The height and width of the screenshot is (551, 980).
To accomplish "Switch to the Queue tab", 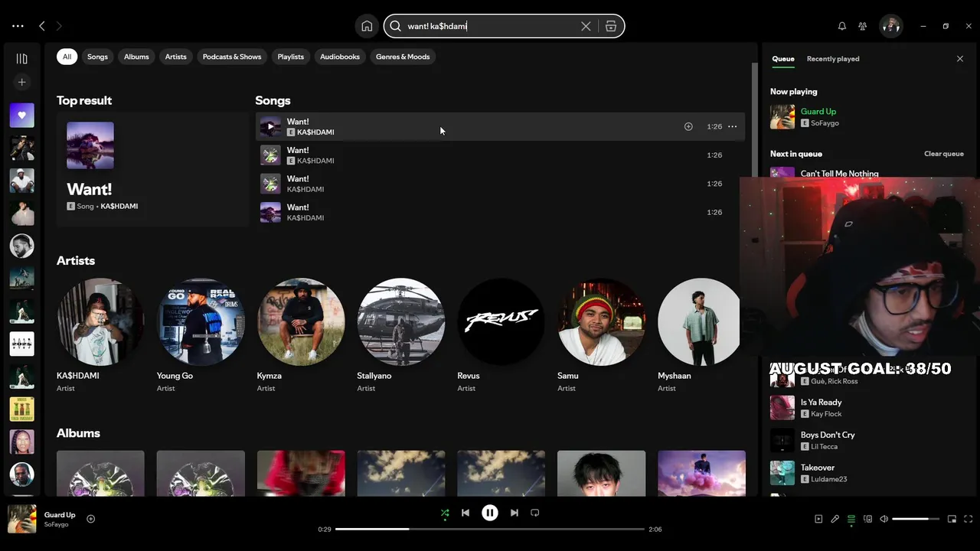I will coord(782,59).
